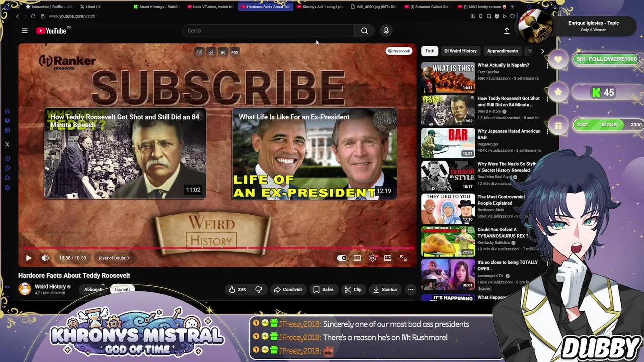644x362 pixels.
Task: Toggle the autoplay switch in the player
Action: [342, 258]
